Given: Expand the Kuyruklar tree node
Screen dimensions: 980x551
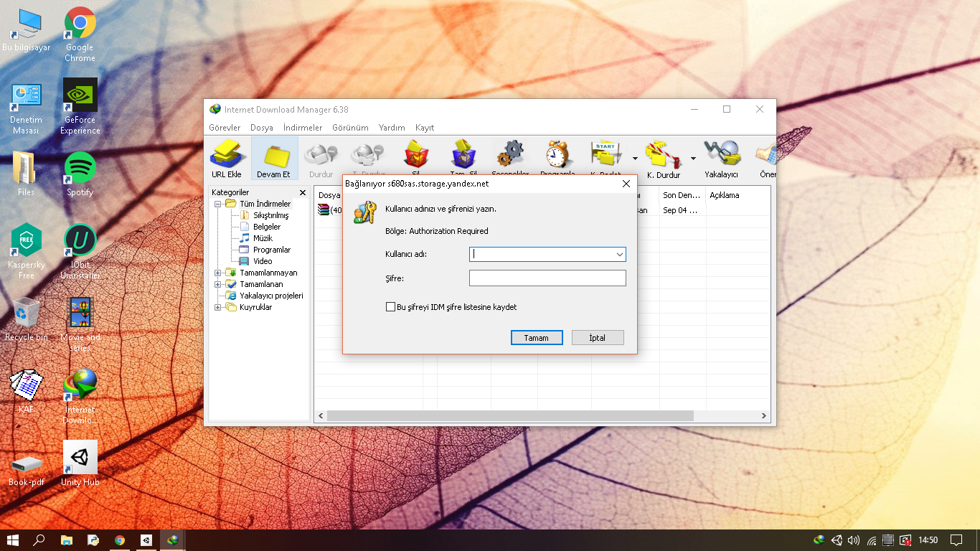Looking at the screenshot, I should point(218,307).
